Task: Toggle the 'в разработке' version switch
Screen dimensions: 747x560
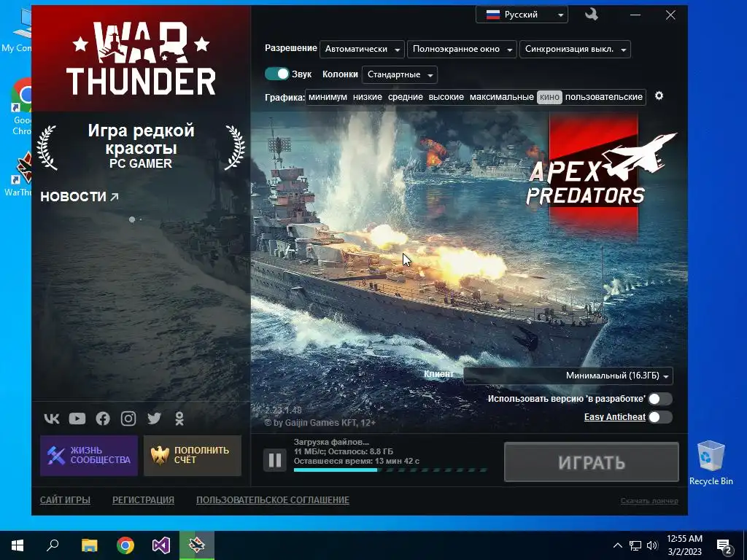Action: pos(659,399)
